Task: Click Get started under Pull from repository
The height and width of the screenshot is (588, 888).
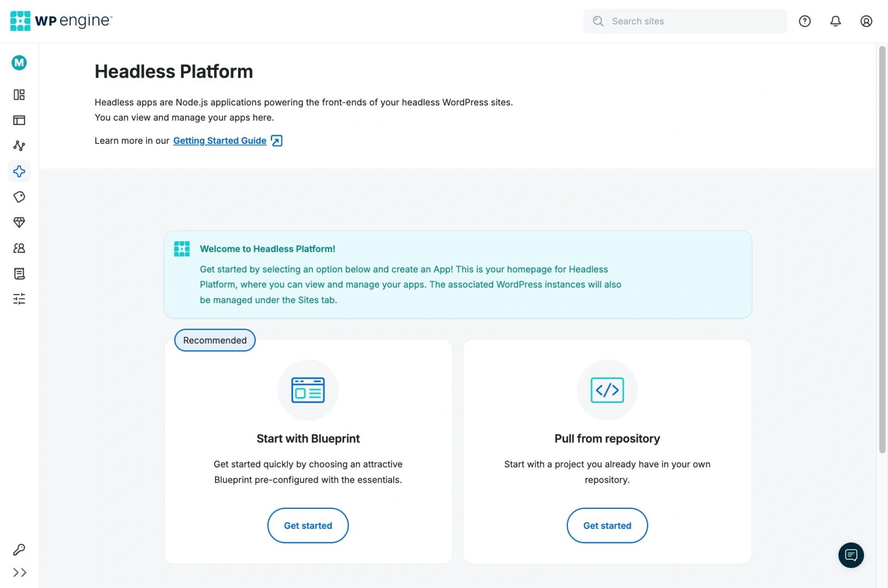Action: [607, 526]
